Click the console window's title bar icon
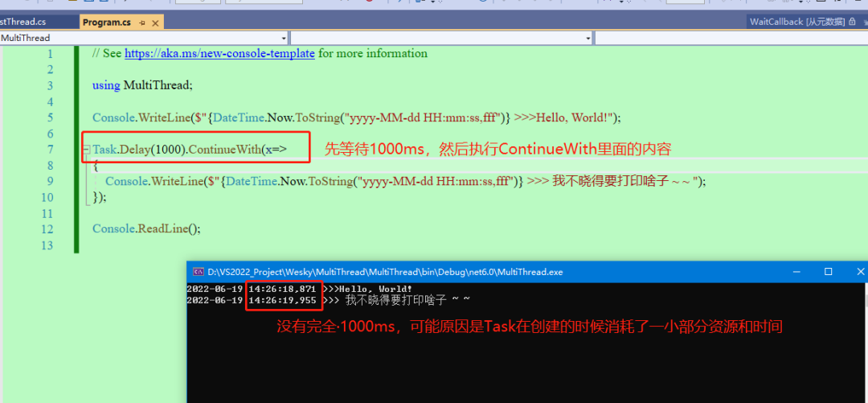 tap(198, 272)
